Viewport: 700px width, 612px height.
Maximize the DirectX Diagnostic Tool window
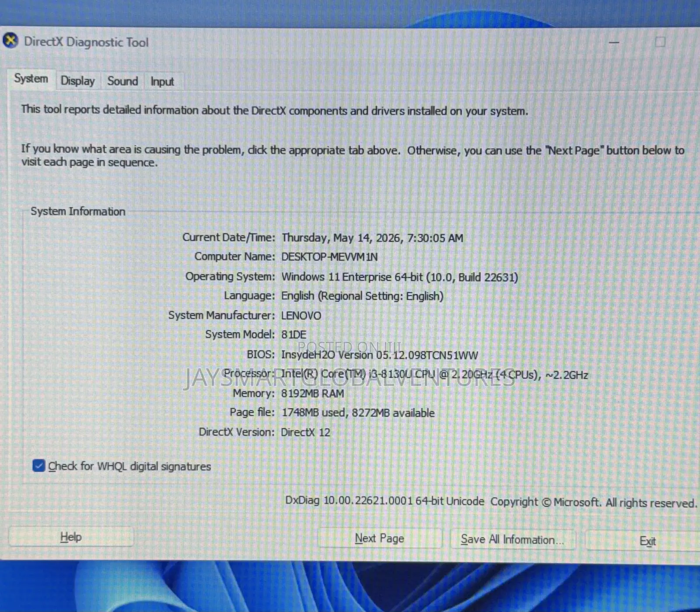[x=660, y=42]
